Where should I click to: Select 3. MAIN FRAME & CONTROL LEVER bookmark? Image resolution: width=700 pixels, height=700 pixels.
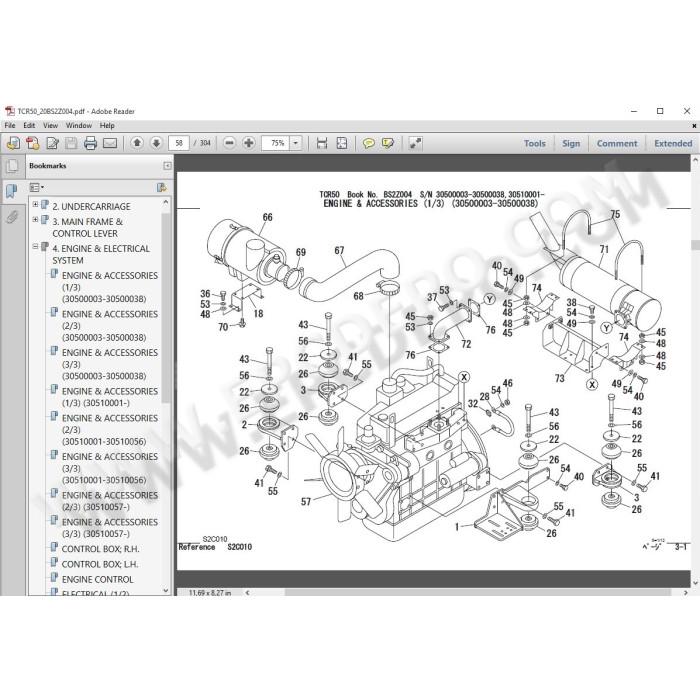[x=88, y=228]
